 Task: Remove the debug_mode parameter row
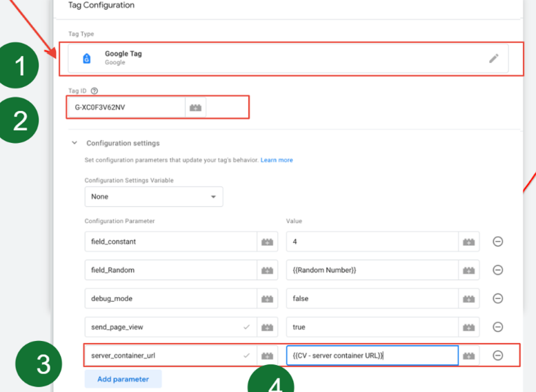pyautogui.click(x=498, y=298)
